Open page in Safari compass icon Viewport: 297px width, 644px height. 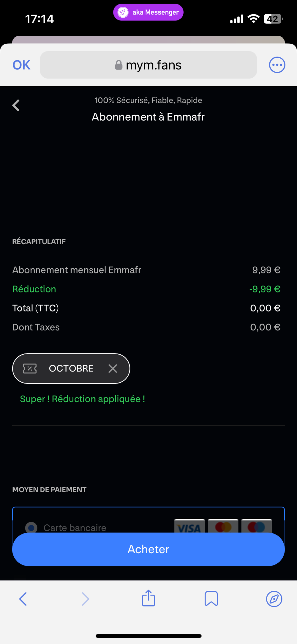(274, 599)
